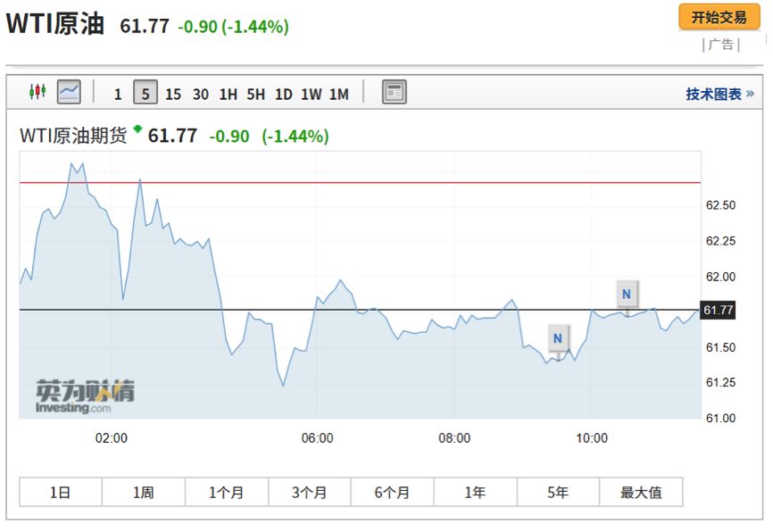The width and height of the screenshot is (773, 532).
Task: Click the news panel layout icon
Action: coord(394,91)
